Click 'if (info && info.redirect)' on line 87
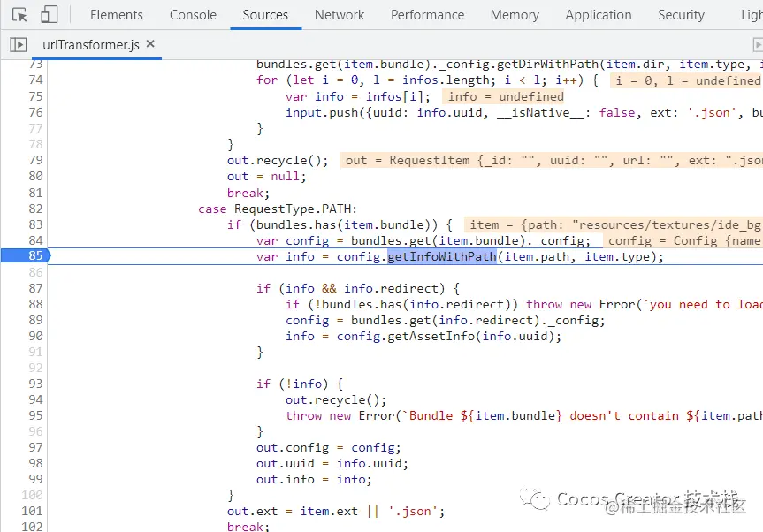 [x=350, y=288]
